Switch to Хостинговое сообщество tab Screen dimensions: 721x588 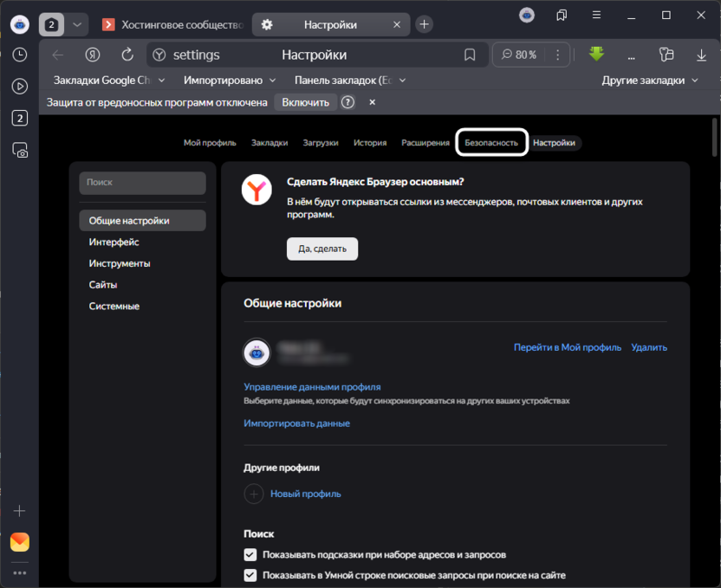tap(174, 24)
